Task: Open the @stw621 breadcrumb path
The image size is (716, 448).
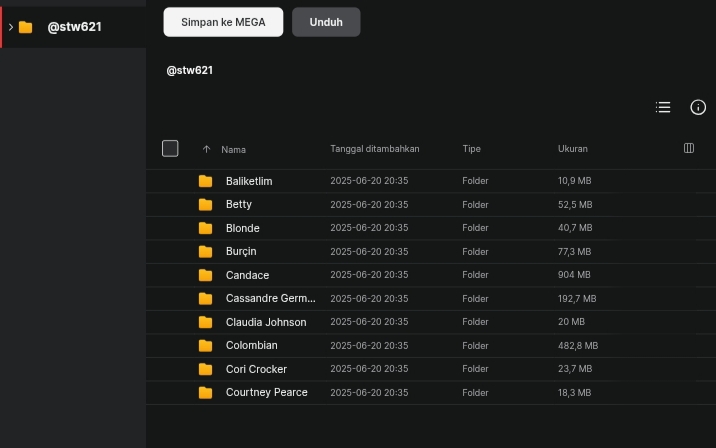Action: (x=190, y=70)
